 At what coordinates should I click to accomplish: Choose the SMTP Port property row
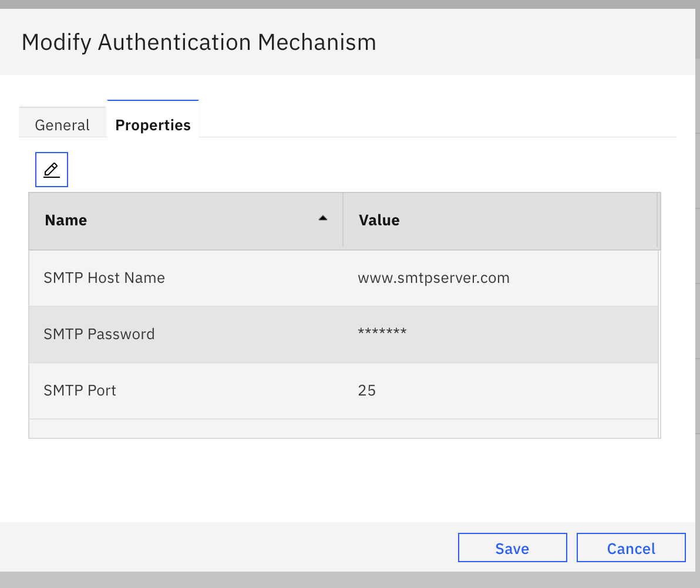[80, 390]
